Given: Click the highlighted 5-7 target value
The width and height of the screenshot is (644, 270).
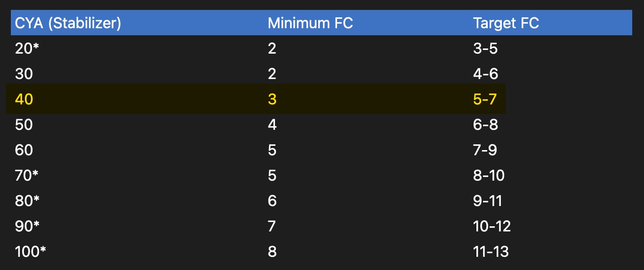Looking at the screenshot, I should pos(485,99).
